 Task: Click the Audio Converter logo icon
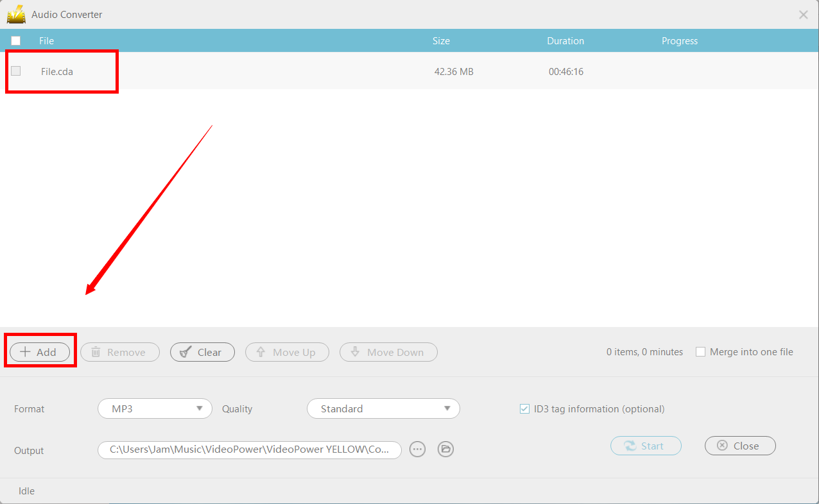15,13
